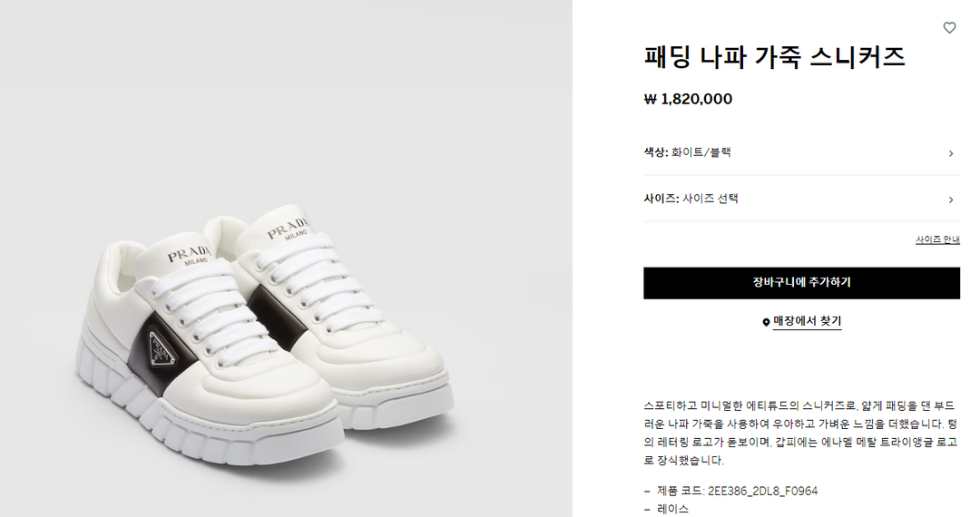The image size is (980, 517).
Task: Add sneakers to wishlist with heart icon
Action: tap(949, 27)
